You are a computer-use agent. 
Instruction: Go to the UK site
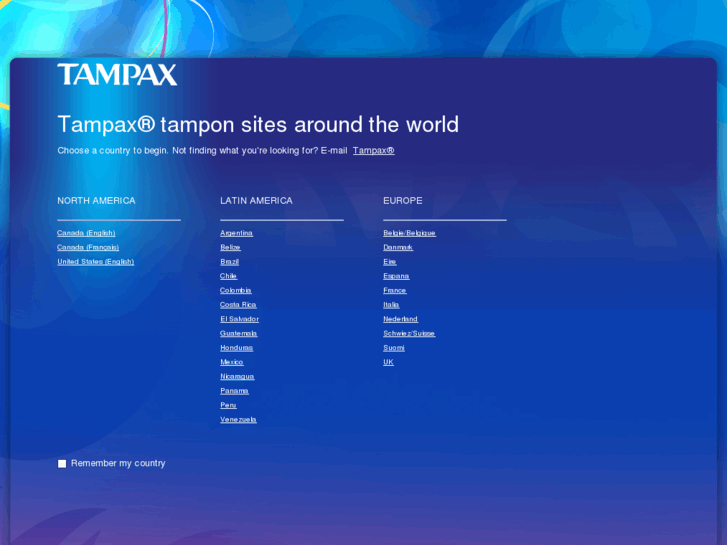pos(389,362)
